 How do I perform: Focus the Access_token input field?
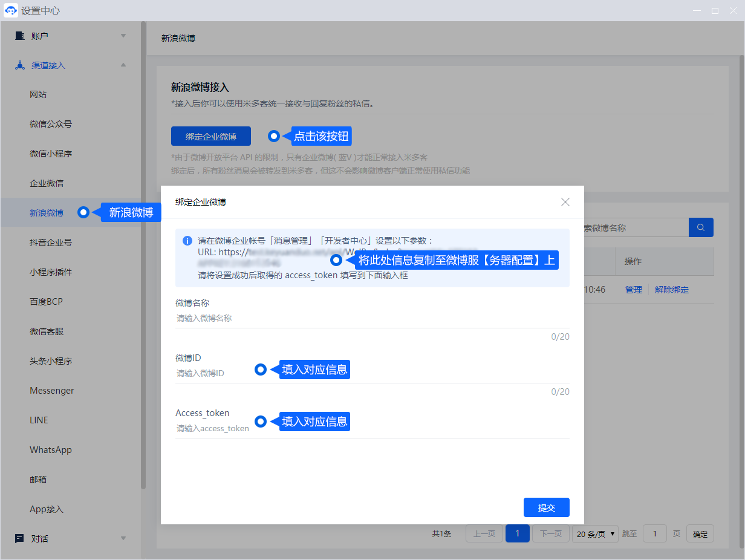pos(372,428)
